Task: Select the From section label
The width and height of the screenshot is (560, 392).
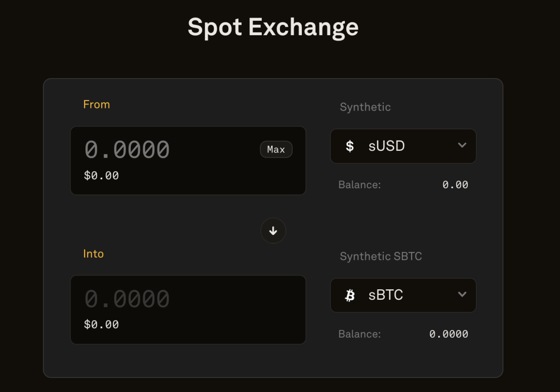Action: pos(96,104)
